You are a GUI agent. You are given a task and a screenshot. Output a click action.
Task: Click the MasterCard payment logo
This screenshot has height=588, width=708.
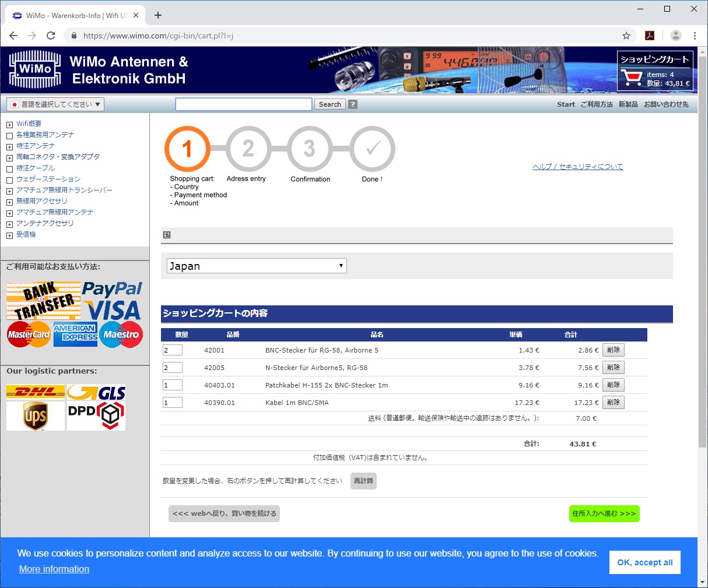[x=29, y=335]
